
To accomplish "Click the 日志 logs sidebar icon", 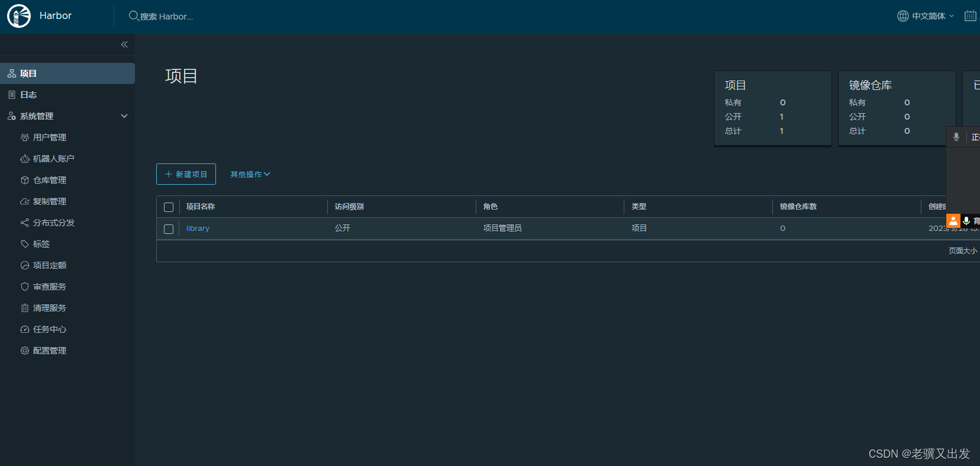I will [12, 95].
